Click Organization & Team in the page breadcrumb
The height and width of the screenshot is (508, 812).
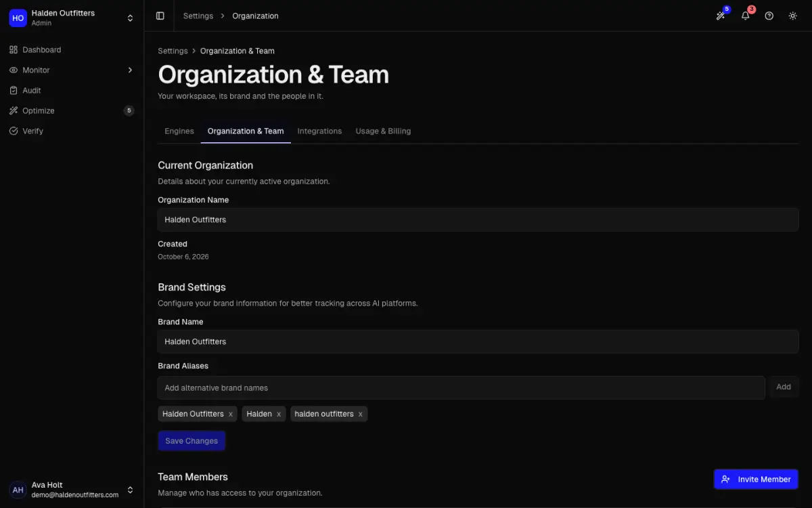point(238,51)
